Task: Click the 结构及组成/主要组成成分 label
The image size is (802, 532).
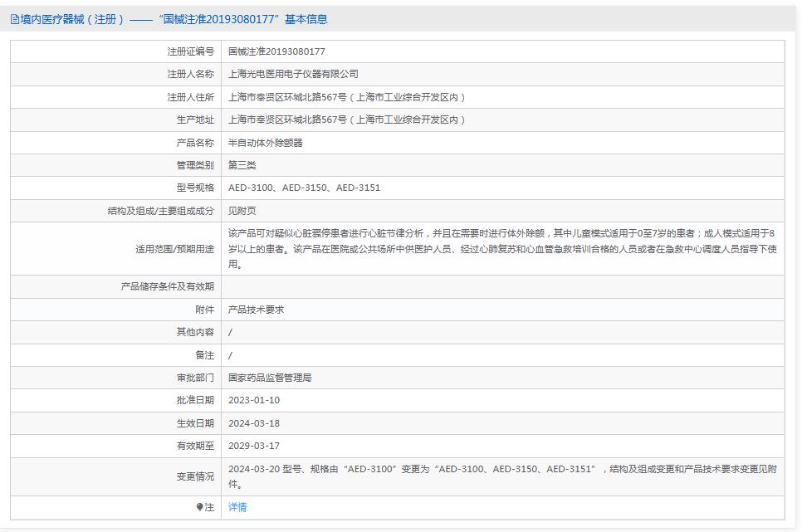Action: tap(160, 211)
